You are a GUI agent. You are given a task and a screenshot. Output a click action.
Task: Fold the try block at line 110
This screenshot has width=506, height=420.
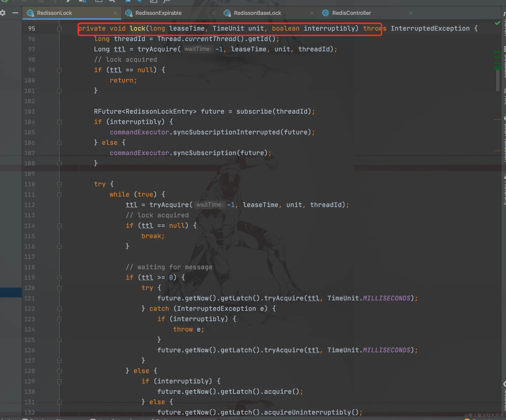click(x=59, y=184)
